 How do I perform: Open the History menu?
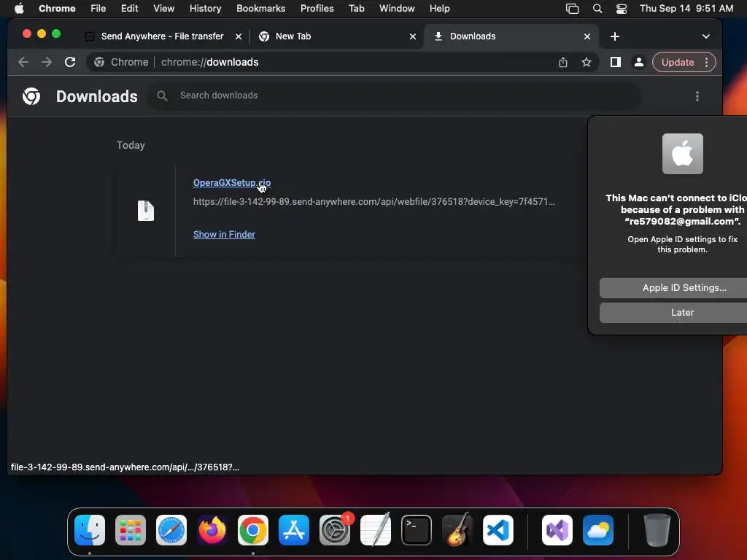(x=205, y=9)
